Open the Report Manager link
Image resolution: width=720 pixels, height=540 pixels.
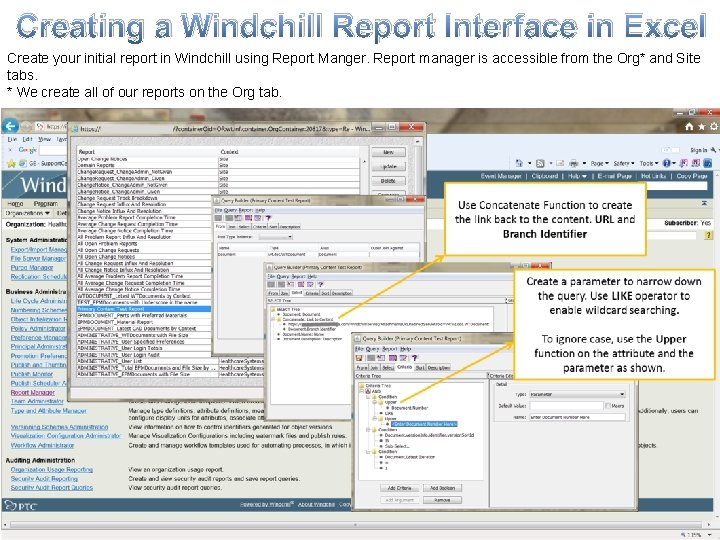(x=33, y=393)
